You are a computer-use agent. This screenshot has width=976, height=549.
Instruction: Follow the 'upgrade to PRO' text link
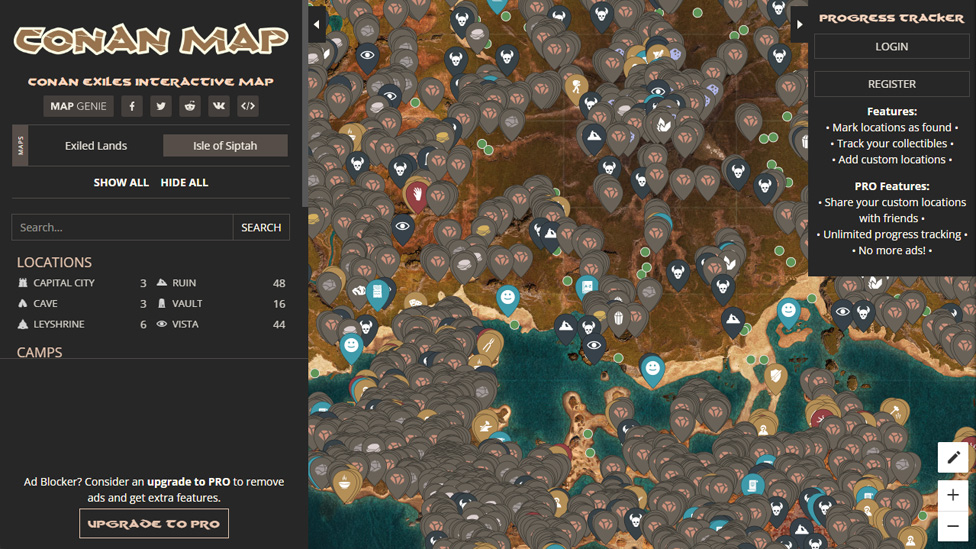tap(189, 482)
